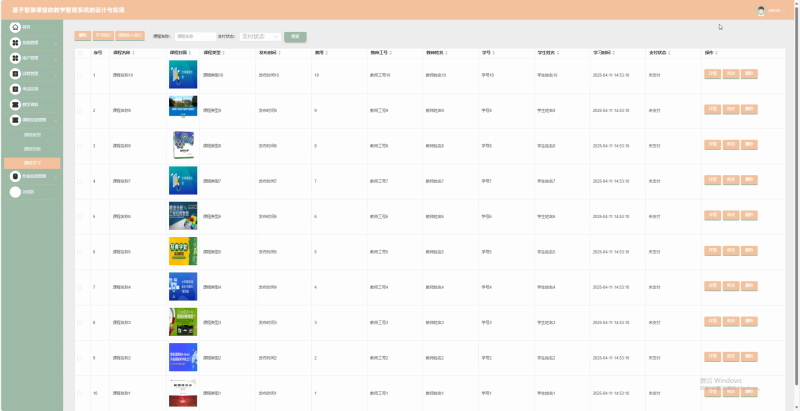Select the highlighted orange sidebar submenu item
The height and width of the screenshot is (411, 800).
32,163
